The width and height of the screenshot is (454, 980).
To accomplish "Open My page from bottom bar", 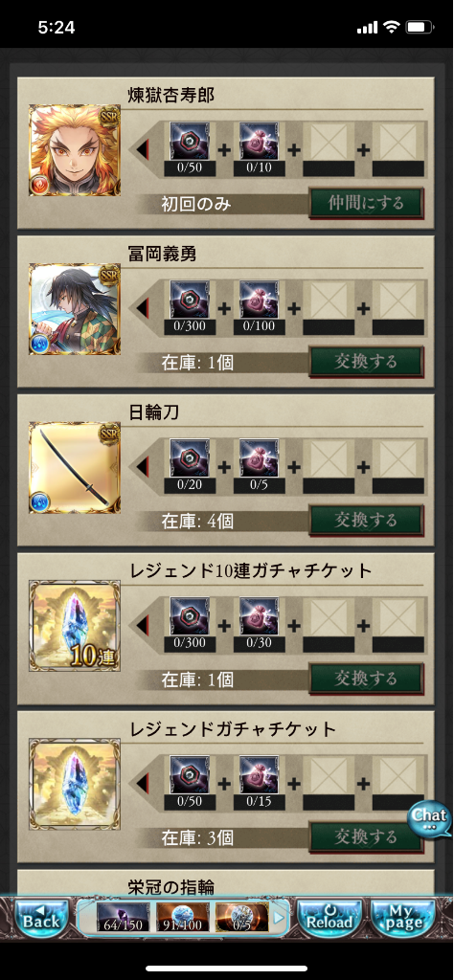I will [x=404, y=918].
